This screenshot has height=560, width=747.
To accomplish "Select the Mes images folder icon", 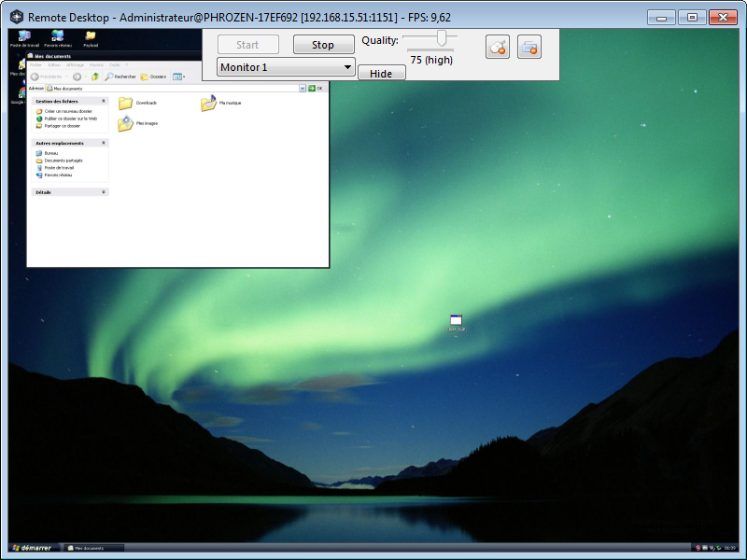I will point(125,123).
